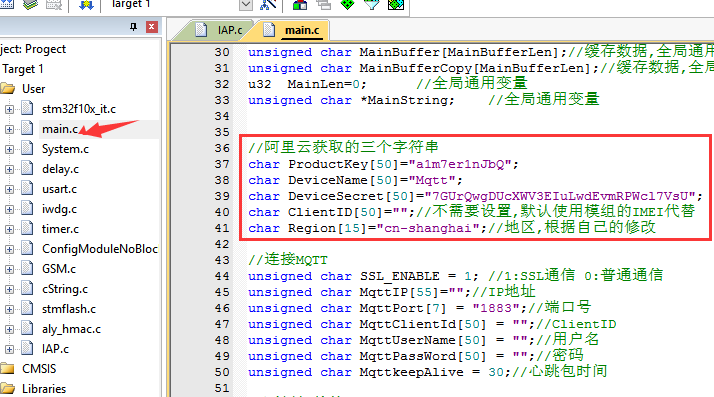
Task: Close the Project panel with red X
Action: coord(152,27)
